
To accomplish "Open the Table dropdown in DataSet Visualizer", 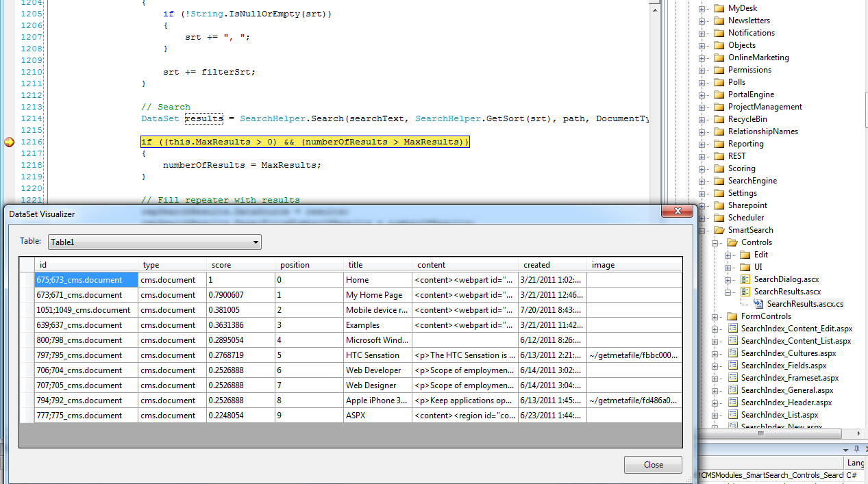I will click(x=256, y=242).
